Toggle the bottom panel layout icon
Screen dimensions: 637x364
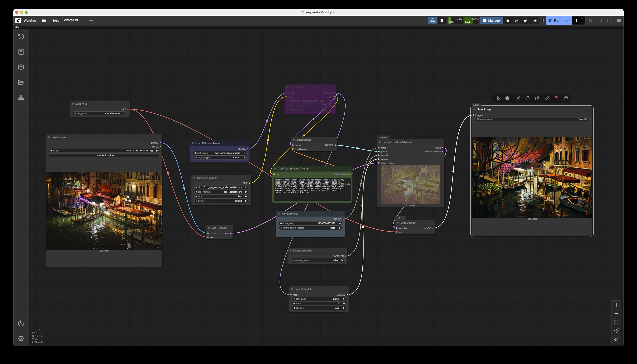coord(609,21)
